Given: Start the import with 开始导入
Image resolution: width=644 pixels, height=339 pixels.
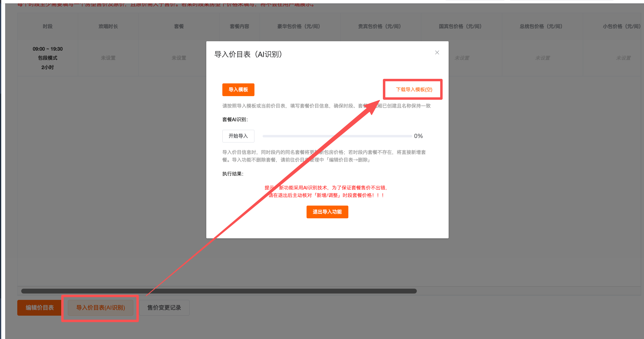Looking at the screenshot, I should click(238, 136).
